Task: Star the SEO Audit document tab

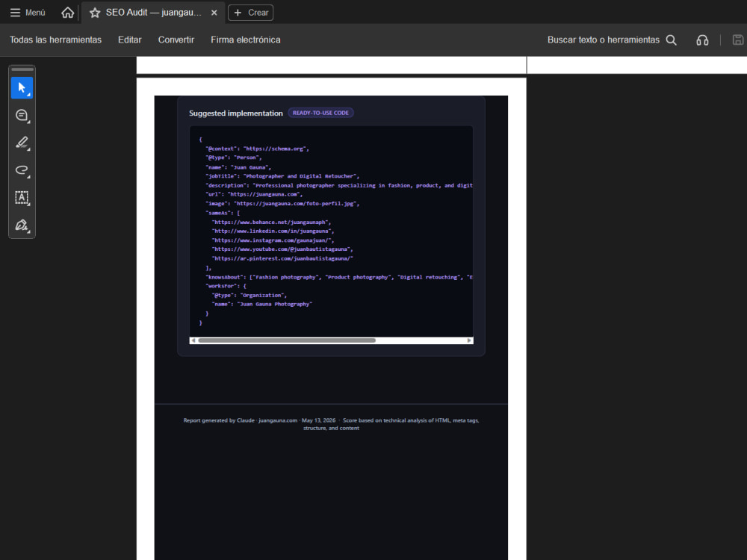Action: (95, 13)
